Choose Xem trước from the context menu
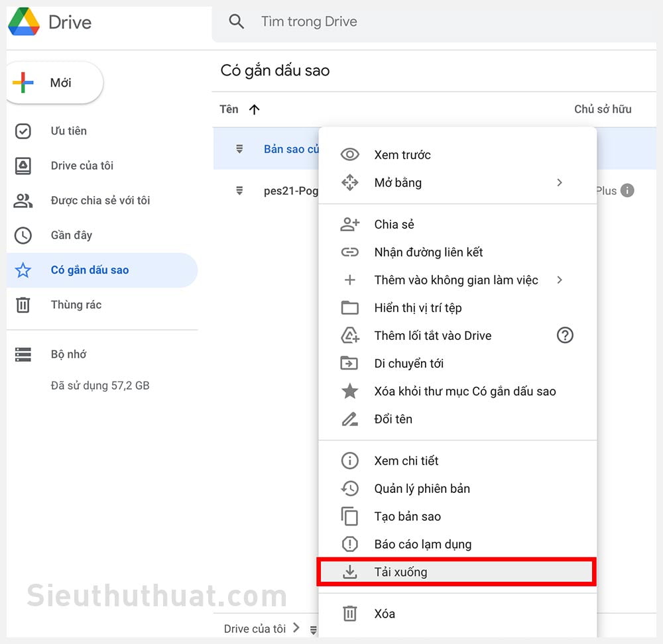The image size is (663, 644). pos(457,154)
